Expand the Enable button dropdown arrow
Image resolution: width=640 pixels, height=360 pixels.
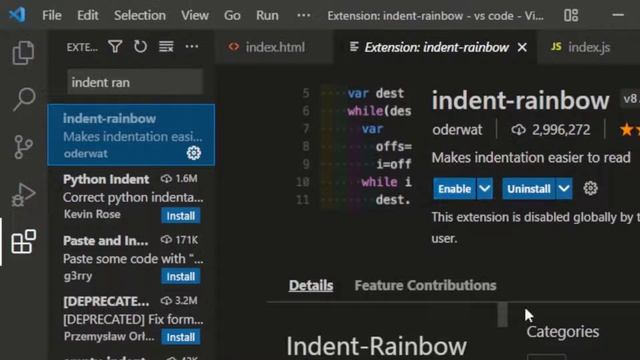pyautogui.click(x=484, y=189)
